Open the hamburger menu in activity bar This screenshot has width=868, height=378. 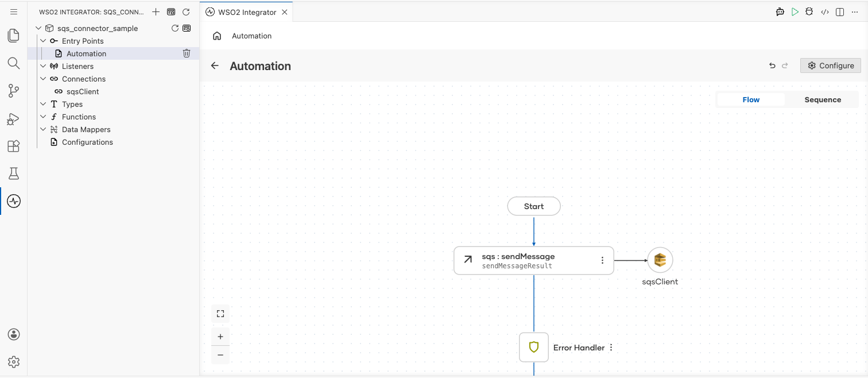[x=14, y=11]
